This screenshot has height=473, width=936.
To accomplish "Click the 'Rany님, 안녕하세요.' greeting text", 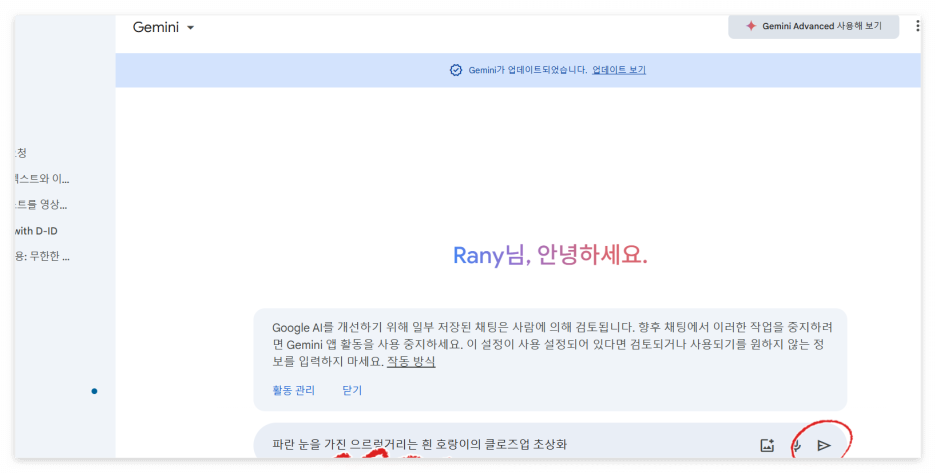I will 550,256.
